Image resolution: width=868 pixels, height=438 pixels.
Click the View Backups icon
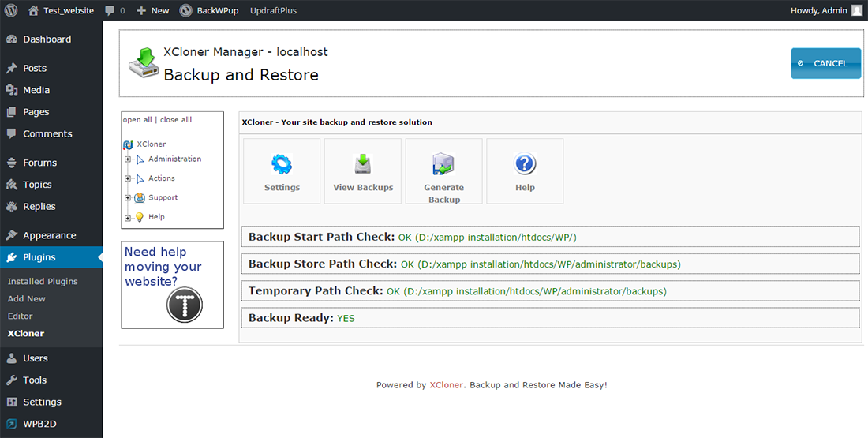363,165
